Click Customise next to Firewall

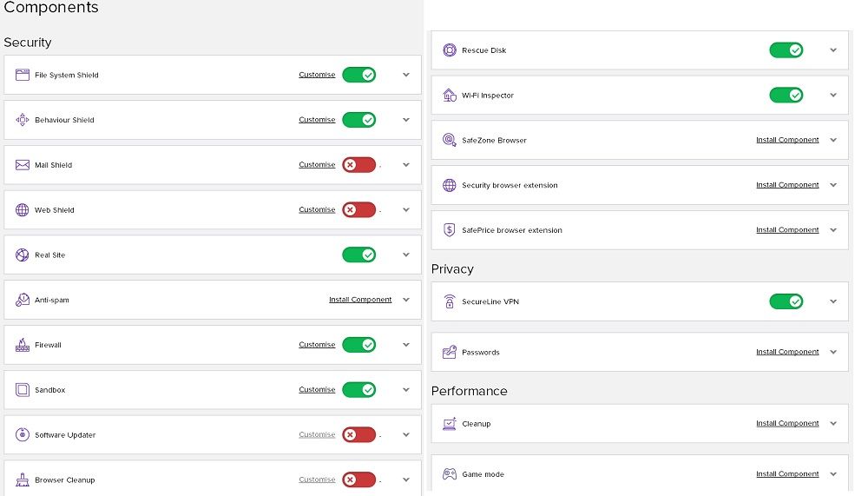(x=317, y=345)
